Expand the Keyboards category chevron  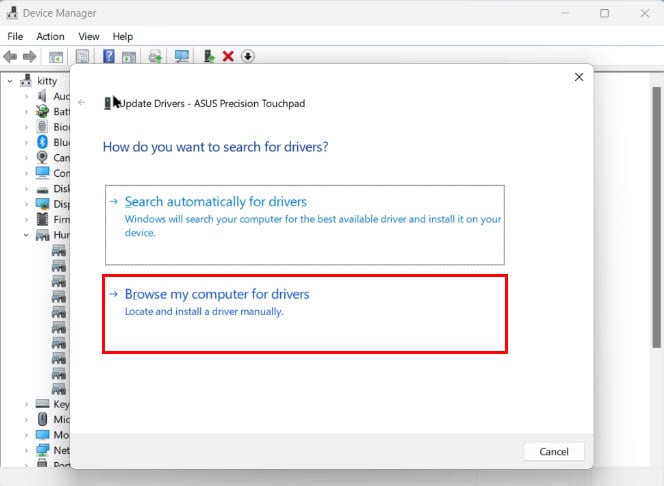click(x=26, y=404)
